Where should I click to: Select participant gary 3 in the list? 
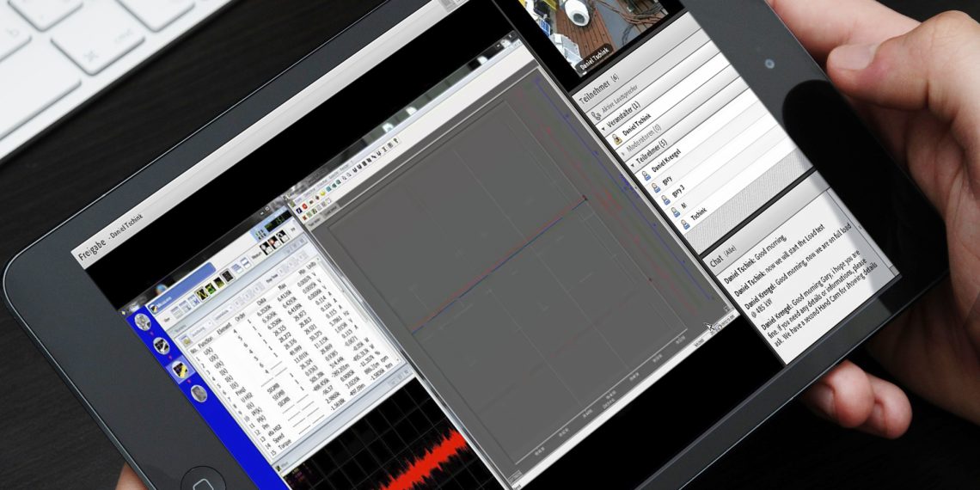click(677, 191)
